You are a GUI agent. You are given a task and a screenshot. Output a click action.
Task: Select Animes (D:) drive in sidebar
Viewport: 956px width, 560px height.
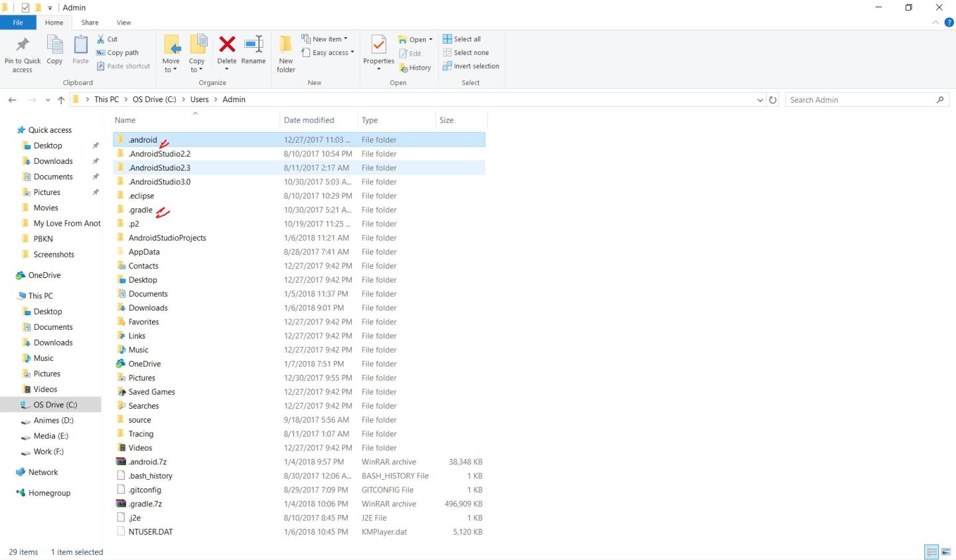pos(53,421)
